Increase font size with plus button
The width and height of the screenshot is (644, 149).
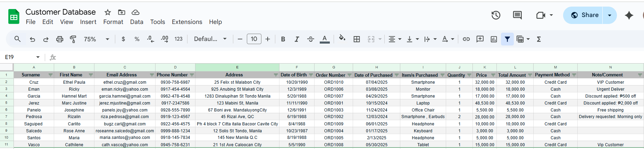pyautogui.click(x=268, y=39)
